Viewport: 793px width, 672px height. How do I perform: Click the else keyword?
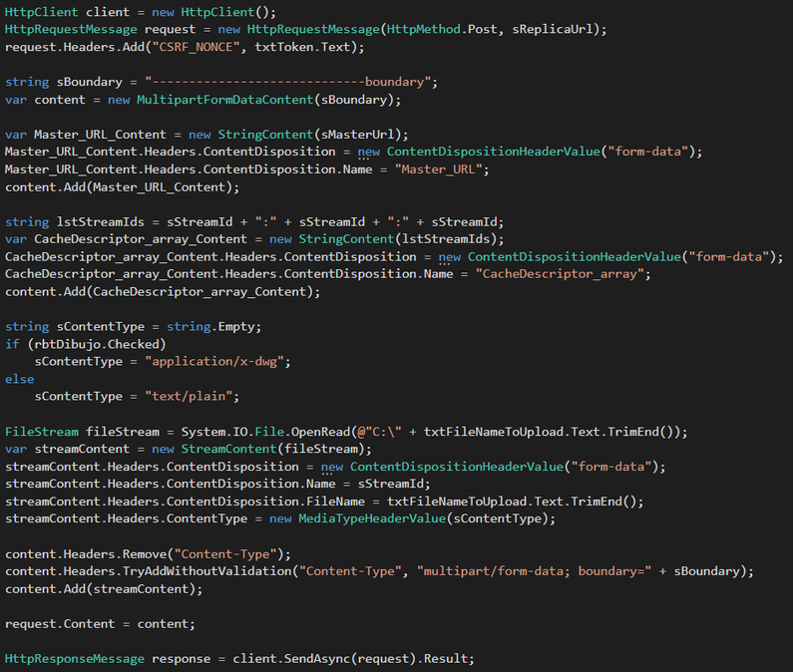click(20, 379)
